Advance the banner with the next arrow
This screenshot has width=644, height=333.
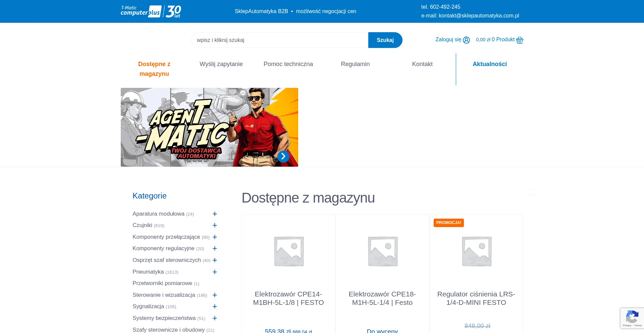coord(283,156)
